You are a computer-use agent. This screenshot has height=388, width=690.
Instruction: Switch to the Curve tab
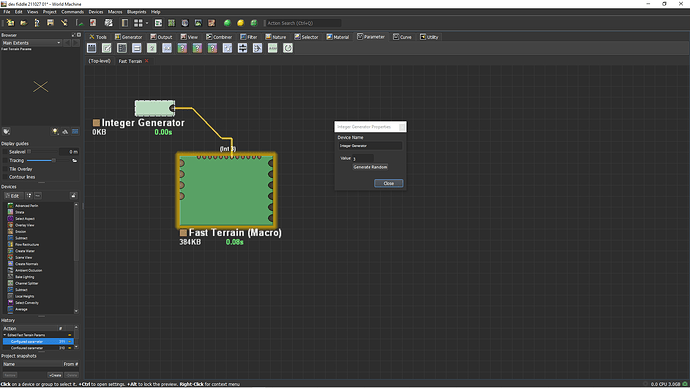[x=402, y=37]
